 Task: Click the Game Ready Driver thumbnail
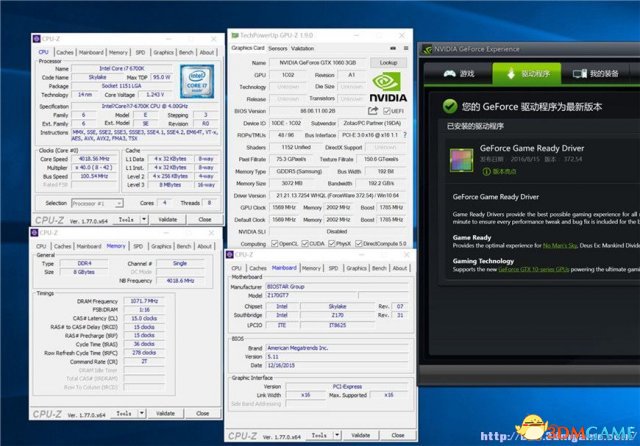[462, 160]
